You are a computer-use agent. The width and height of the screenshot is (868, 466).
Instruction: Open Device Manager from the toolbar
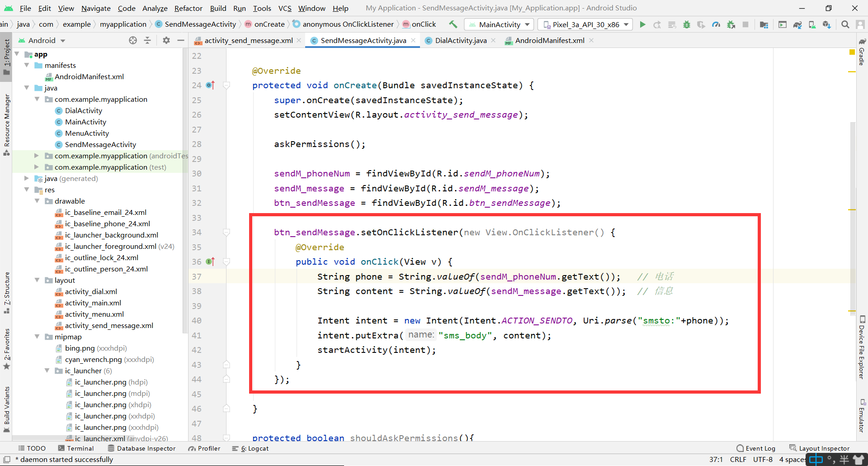812,24
